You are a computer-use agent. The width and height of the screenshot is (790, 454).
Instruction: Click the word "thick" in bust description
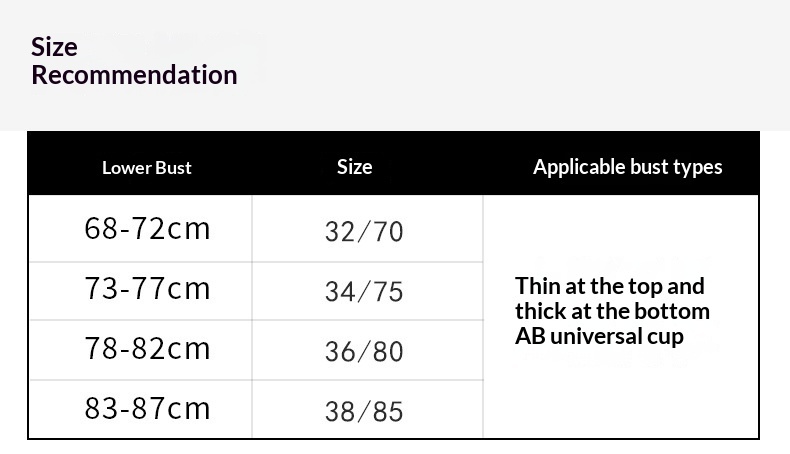click(x=542, y=311)
